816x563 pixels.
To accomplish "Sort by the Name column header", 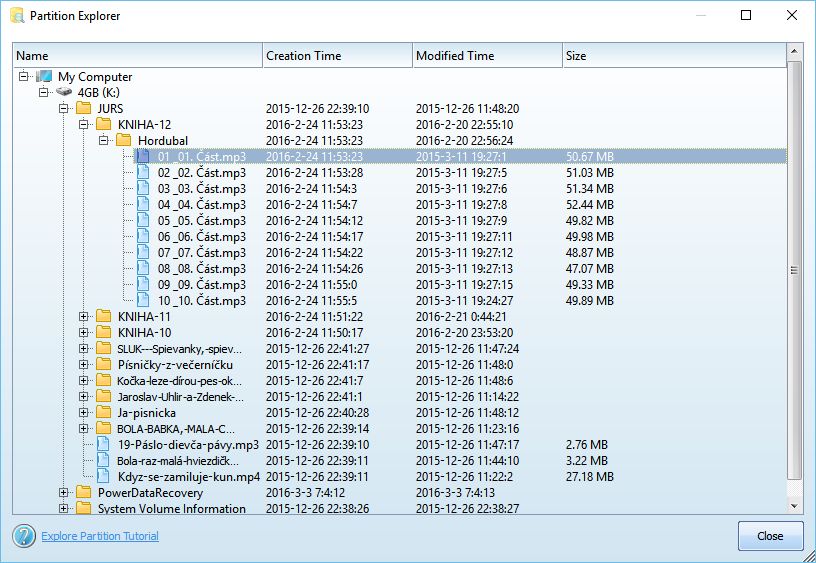I will coord(138,56).
